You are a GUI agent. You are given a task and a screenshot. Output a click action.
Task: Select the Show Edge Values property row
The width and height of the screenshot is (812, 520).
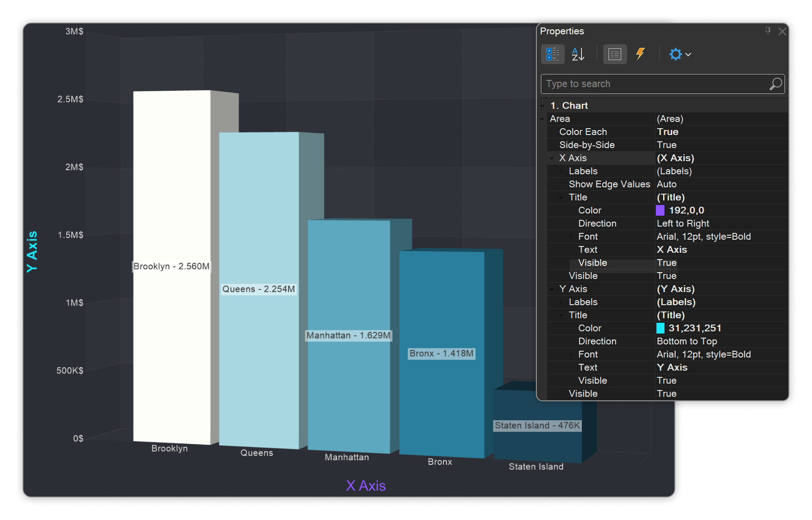(x=668, y=184)
